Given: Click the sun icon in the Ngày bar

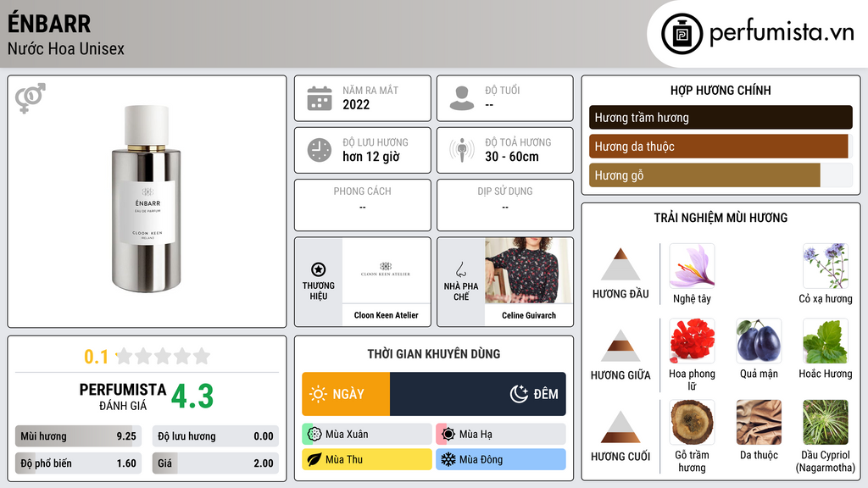Looking at the screenshot, I should 319,394.
